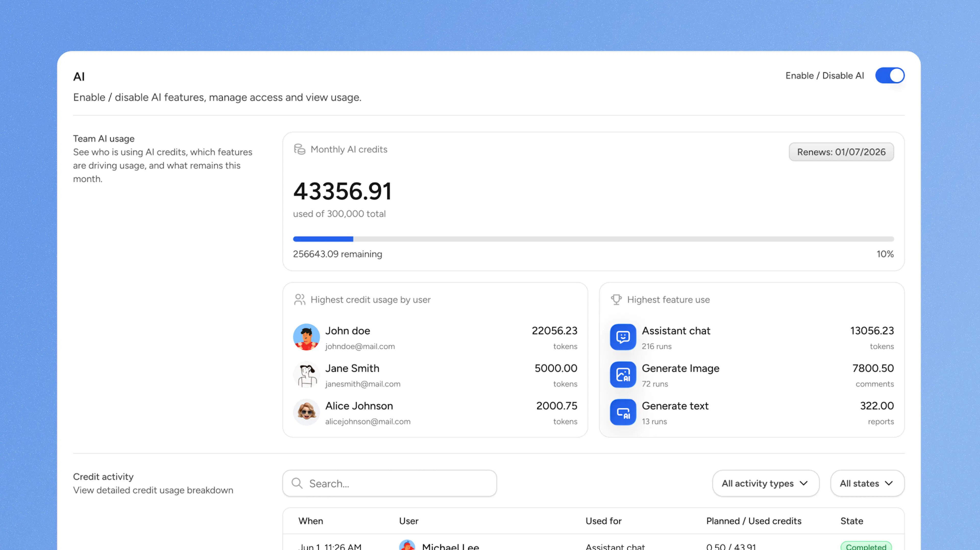
Task: Open the All states dropdown
Action: (867, 483)
